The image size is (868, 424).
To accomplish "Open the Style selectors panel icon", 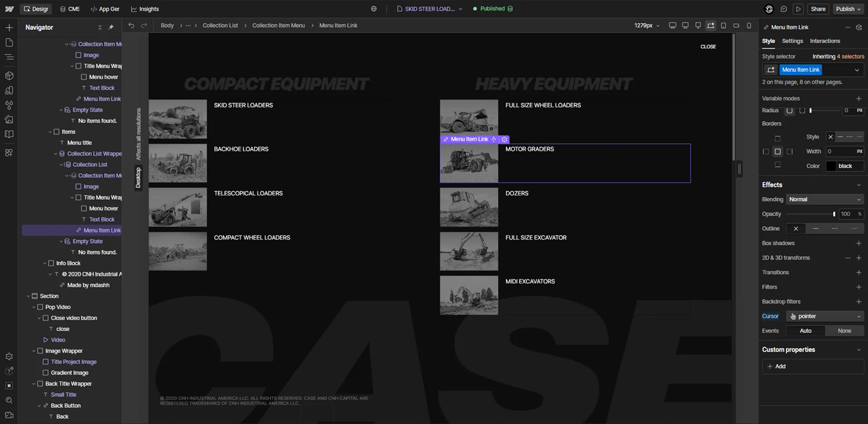I will pyautogui.click(x=9, y=90).
